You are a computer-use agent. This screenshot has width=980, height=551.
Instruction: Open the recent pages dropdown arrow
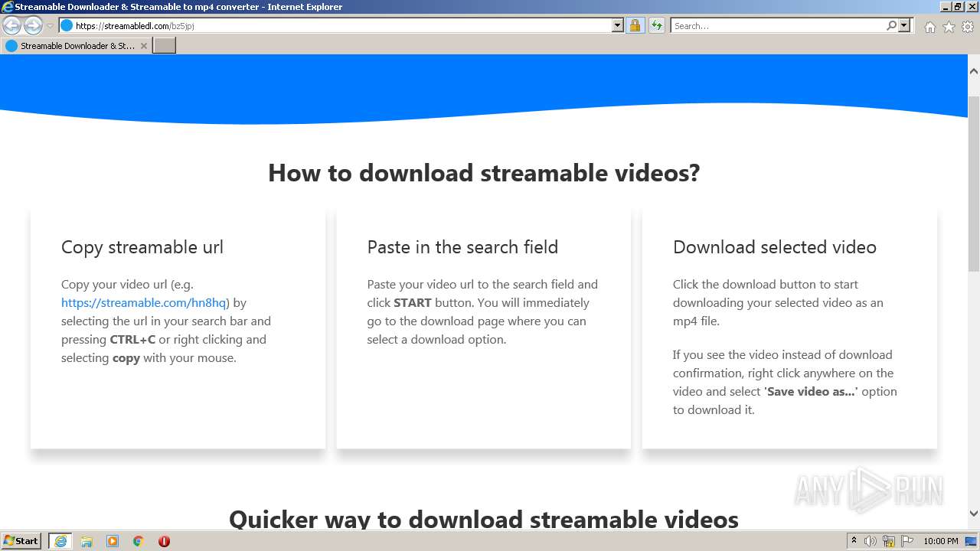pyautogui.click(x=50, y=26)
